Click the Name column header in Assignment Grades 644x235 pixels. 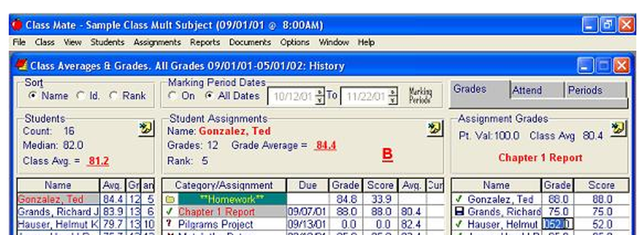496,185
